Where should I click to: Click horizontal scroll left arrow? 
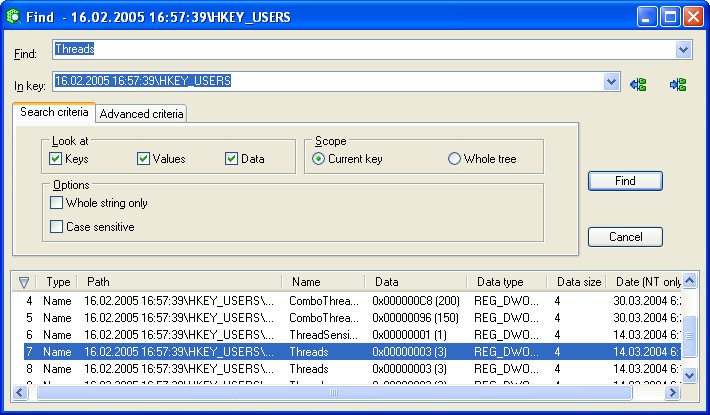19,392
